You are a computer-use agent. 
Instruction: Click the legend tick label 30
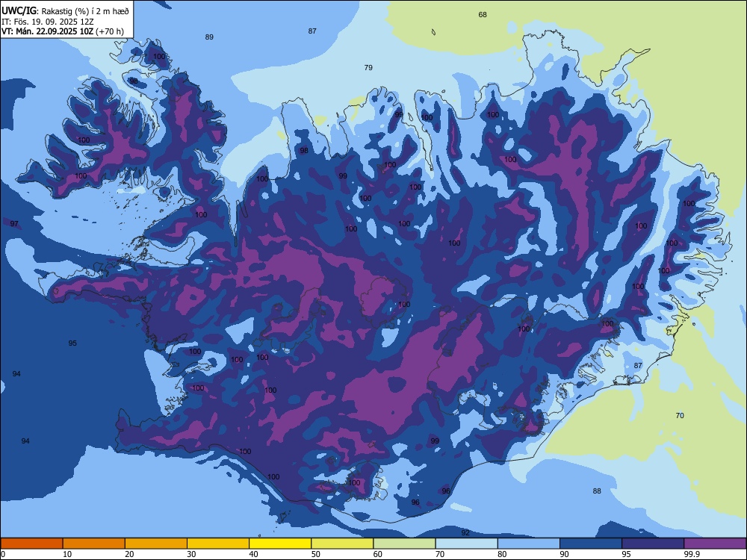(191, 554)
